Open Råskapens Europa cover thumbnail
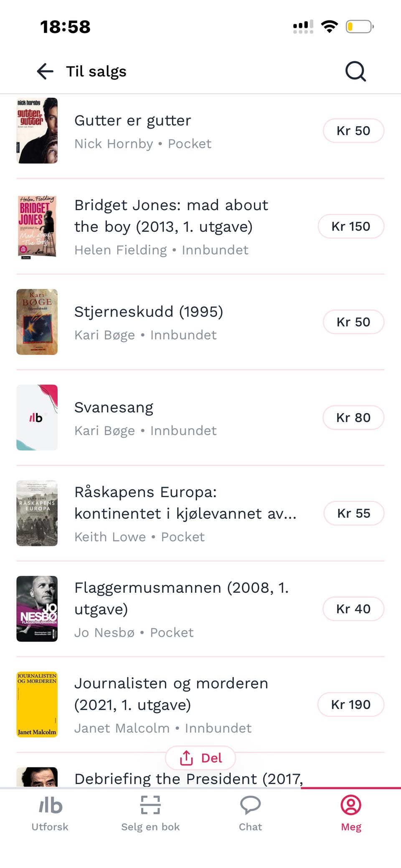401x868 pixels. coord(37,513)
